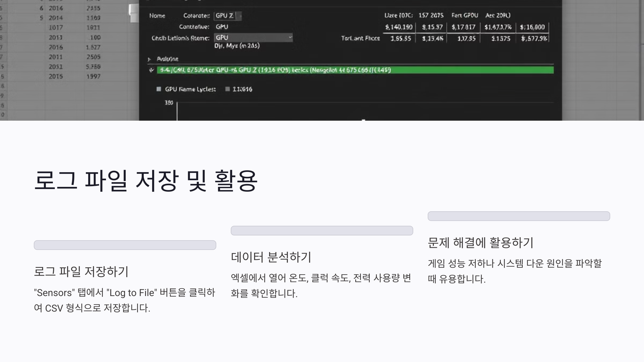Viewport: 644px width, 362px height.
Task: Click the Fert GPOU column header
Action: tap(464, 15)
